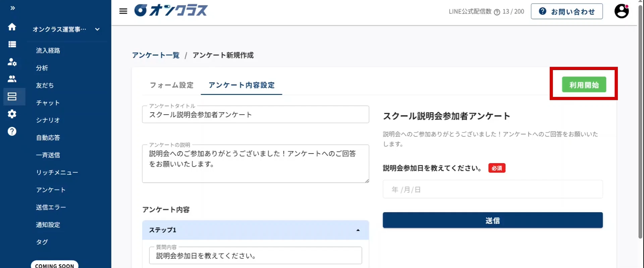Open the user profile avatar
The height and width of the screenshot is (268, 644).
621,11
